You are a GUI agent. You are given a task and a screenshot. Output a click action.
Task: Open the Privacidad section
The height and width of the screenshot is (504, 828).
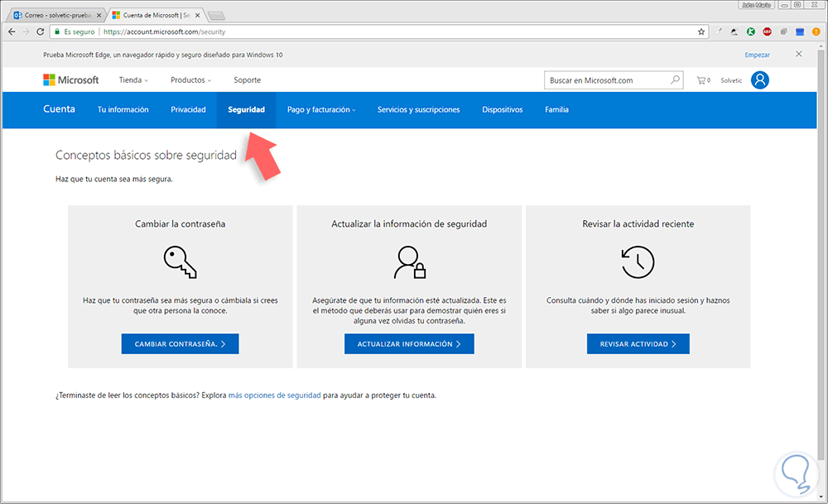(x=188, y=110)
